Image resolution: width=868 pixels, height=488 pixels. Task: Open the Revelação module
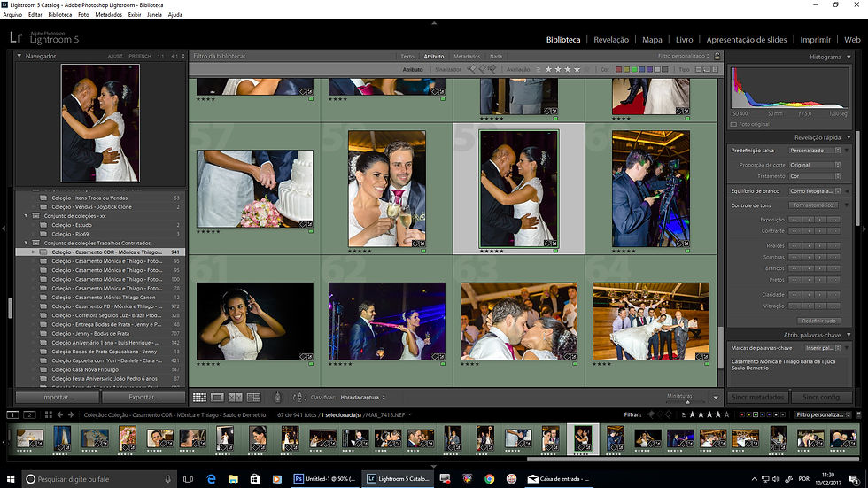point(611,40)
